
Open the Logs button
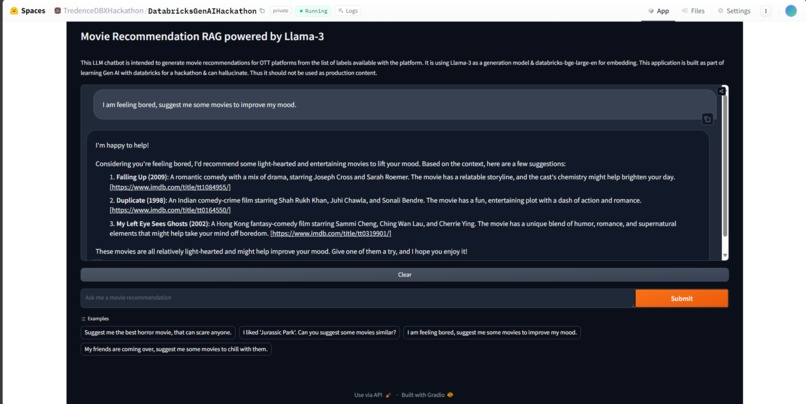348,11
